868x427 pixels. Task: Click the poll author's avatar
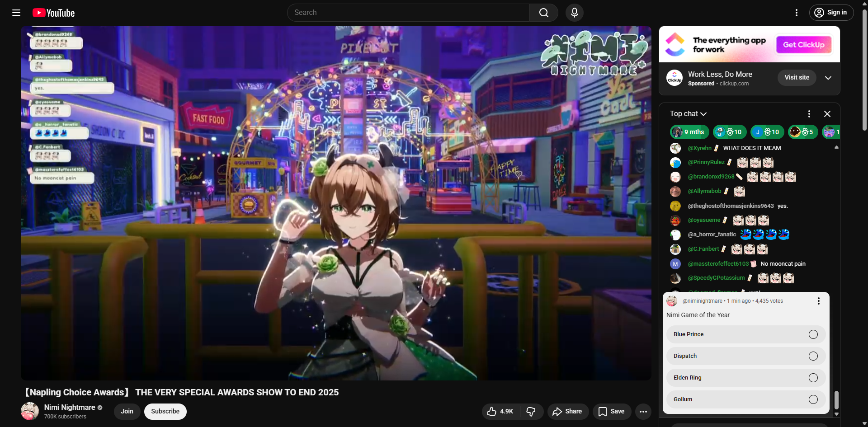[x=672, y=301]
